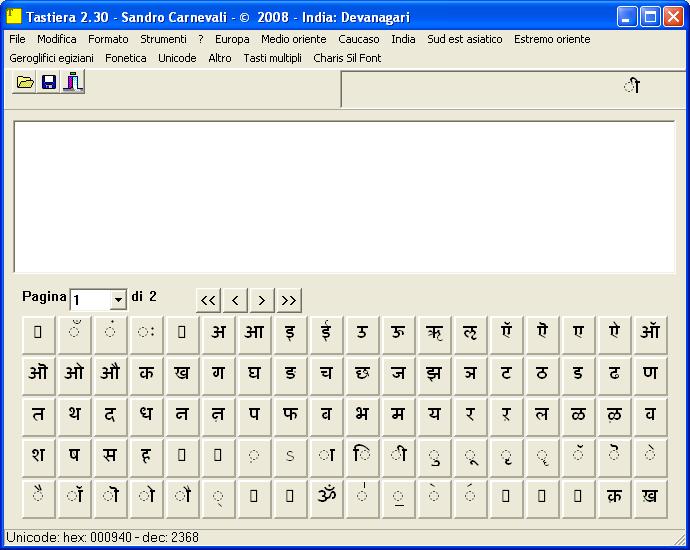The height and width of the screenshot is (550, 690).
Task: Insert the Om symbol ॐ
Action: point(327,499)
